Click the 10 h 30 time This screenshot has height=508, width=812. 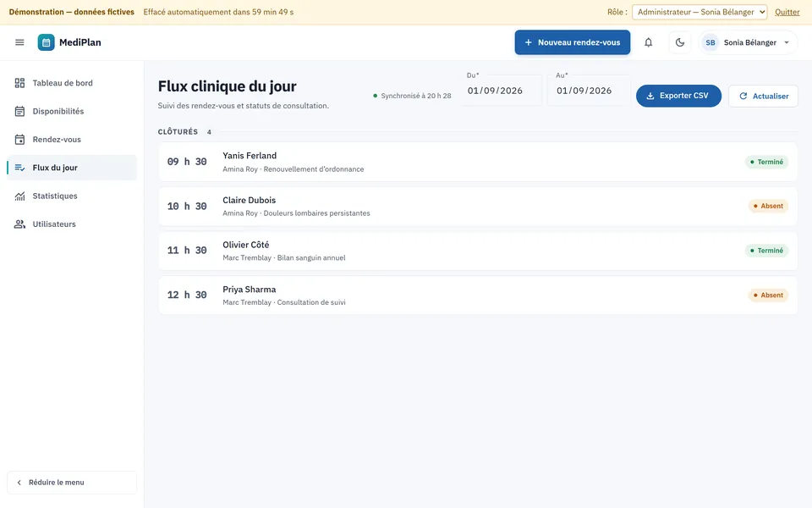187,207
